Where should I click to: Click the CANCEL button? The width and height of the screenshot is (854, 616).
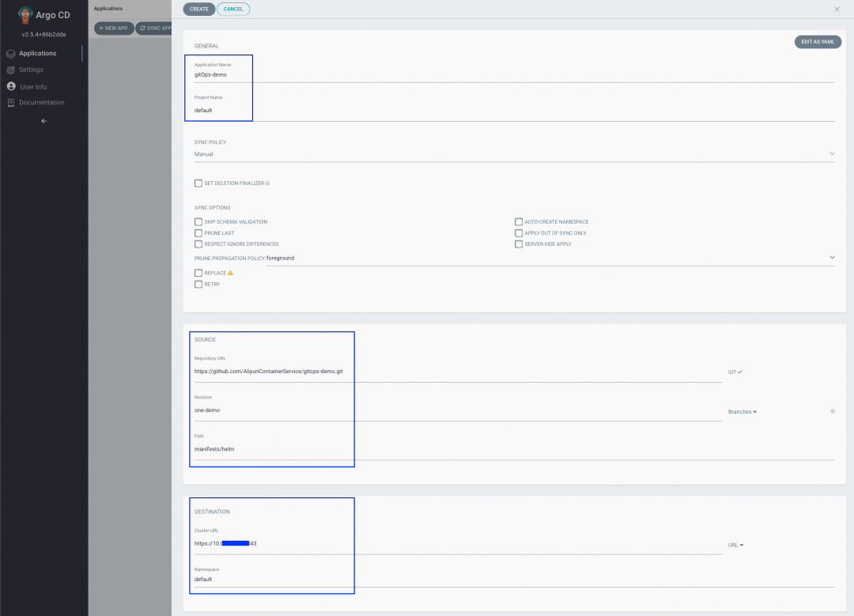[x=233, y=9]
